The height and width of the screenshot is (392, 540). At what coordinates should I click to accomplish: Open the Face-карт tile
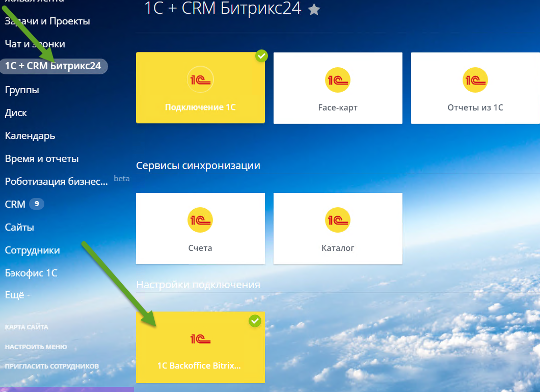tap(338, 88)
